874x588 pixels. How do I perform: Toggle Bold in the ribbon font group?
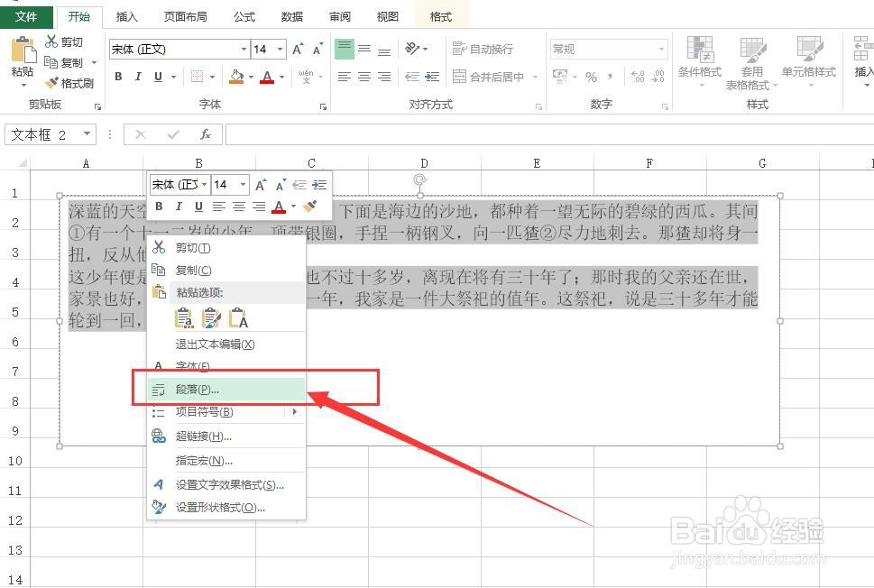118,77
